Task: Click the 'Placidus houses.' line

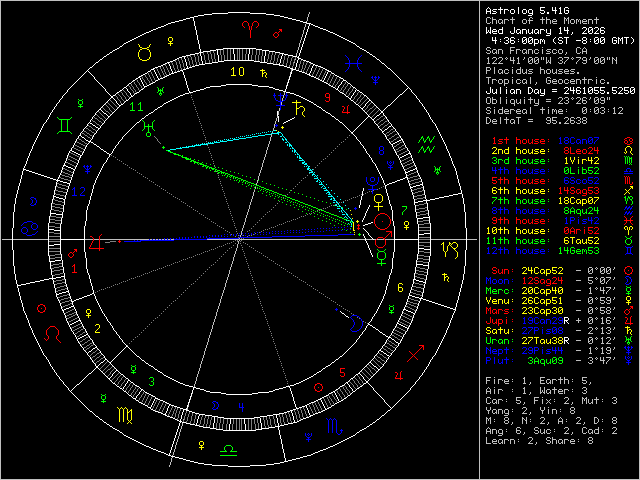Action: pos(533,71)
